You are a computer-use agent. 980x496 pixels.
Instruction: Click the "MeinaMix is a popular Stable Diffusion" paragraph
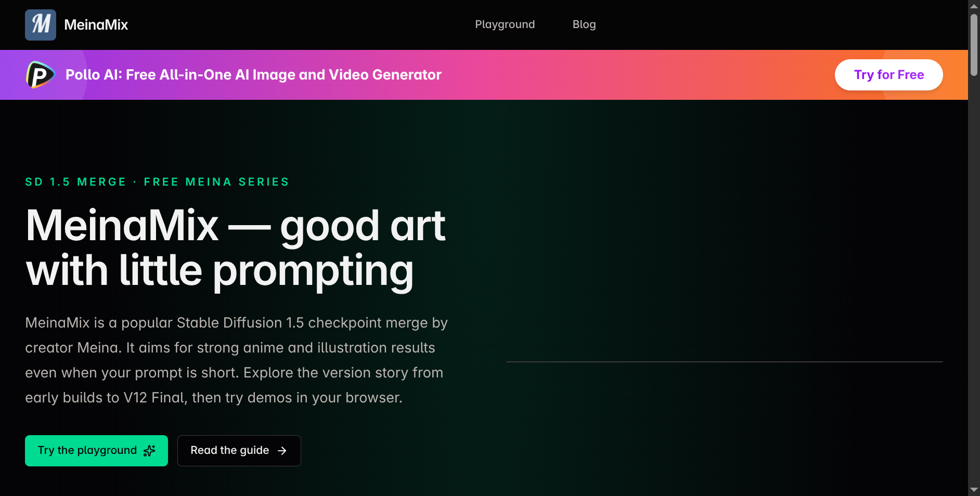click(x=236, y=360)
